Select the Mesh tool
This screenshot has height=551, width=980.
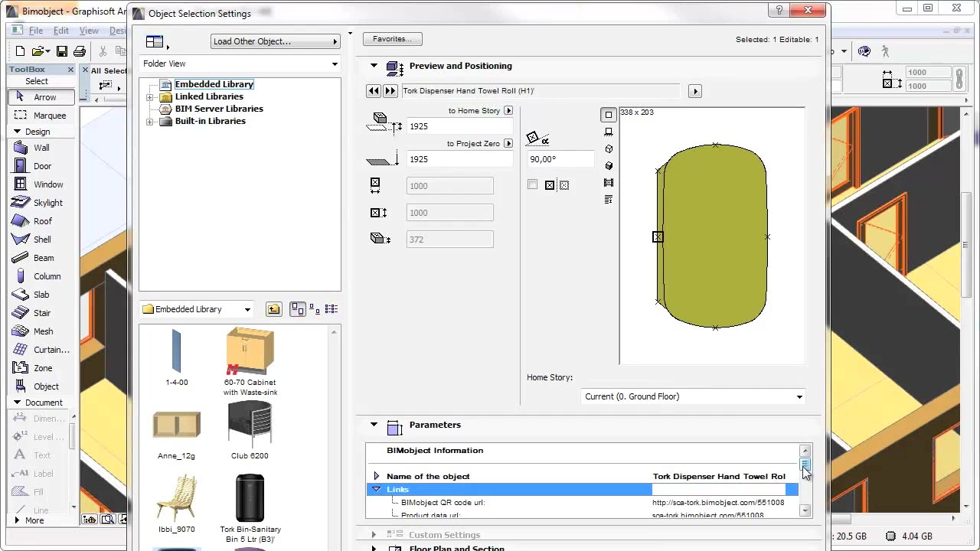(x=44, y=331)
